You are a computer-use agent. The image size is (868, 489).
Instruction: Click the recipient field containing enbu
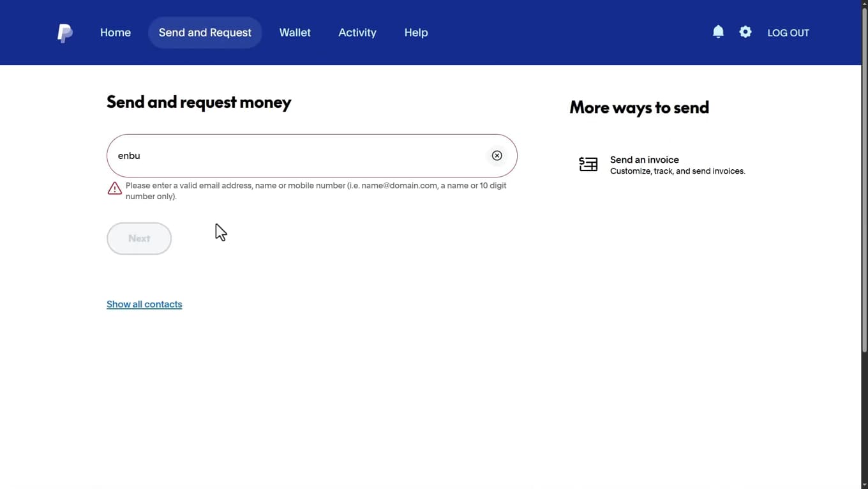(x=311, y=156)
